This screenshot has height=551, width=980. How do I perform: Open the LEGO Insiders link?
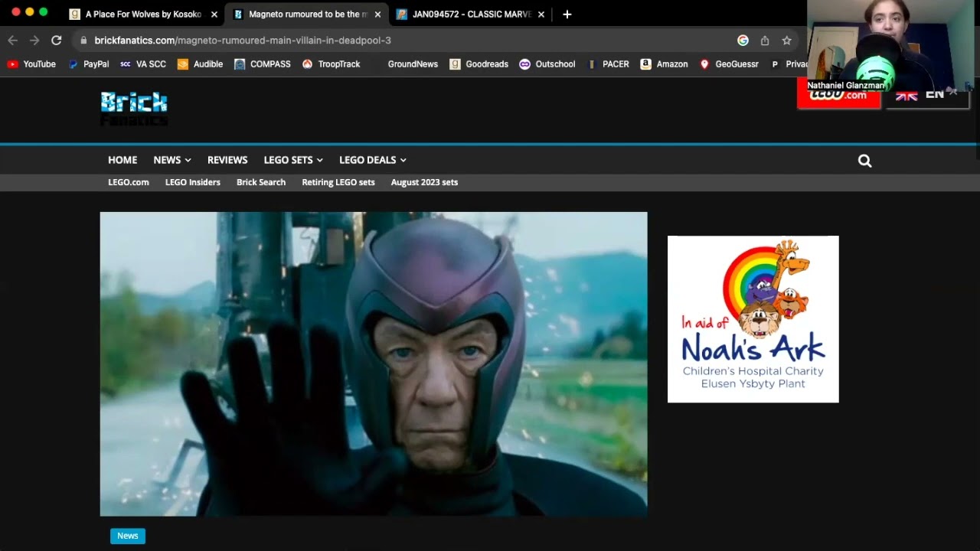tap(193, 182)
